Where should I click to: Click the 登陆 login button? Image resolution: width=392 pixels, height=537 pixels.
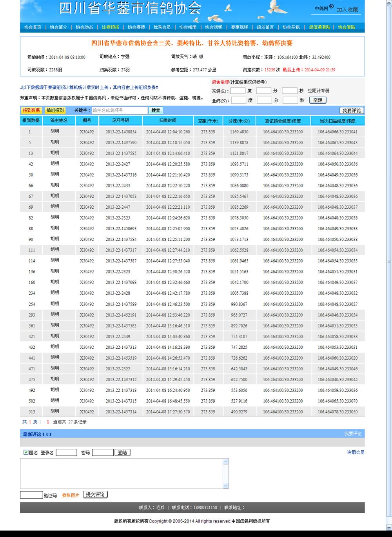coord(122,453)
